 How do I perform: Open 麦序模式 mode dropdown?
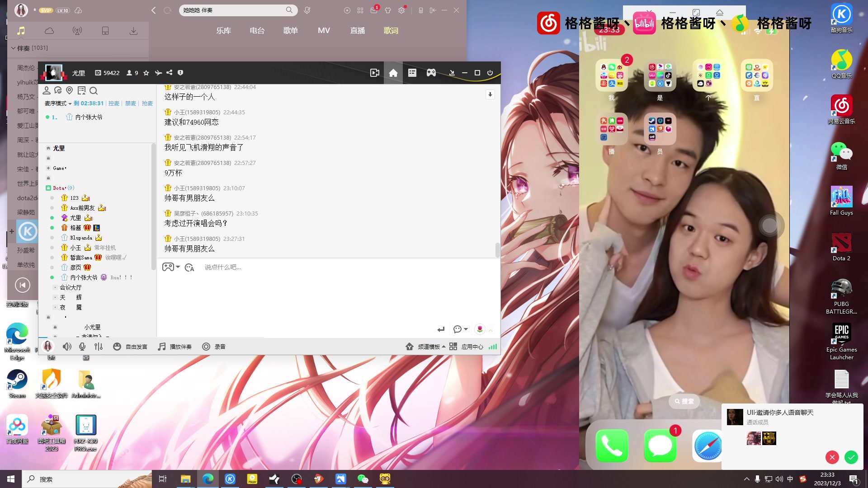pos(58,103)
